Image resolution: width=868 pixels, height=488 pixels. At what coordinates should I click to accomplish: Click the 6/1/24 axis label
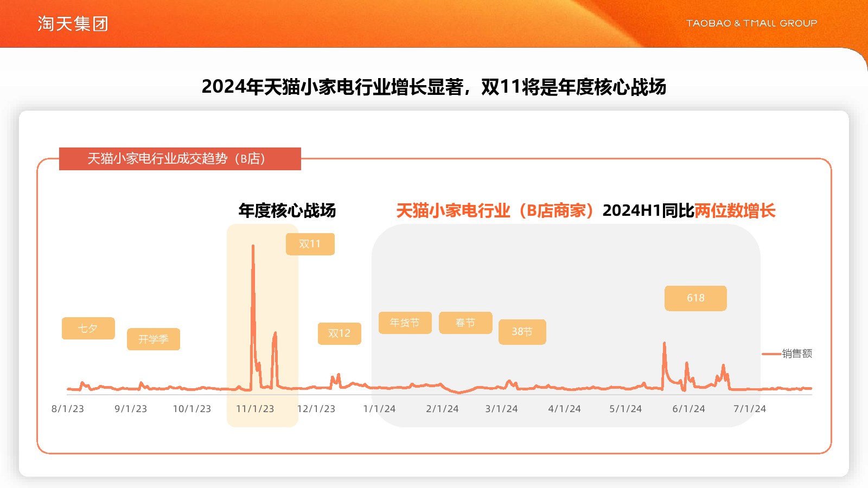pyautogui.click(x=688, y=409)
